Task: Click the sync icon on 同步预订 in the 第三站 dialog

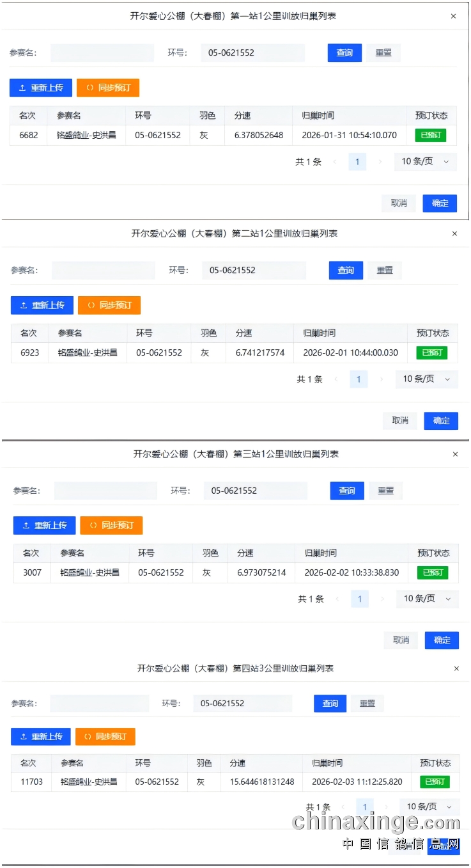Action: coord(93,526)
